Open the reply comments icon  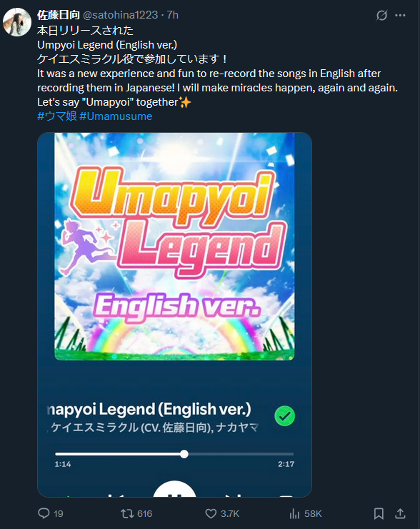click(44, 513)
